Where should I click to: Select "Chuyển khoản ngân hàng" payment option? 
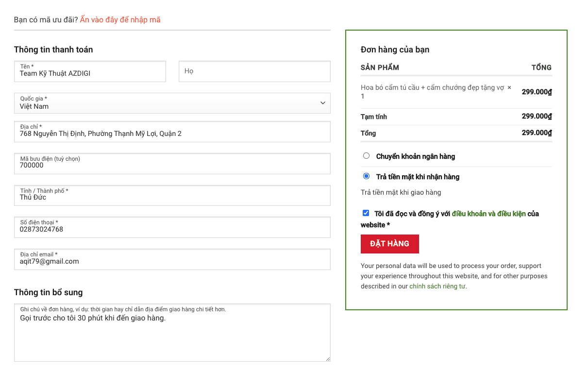coord(366,155)
